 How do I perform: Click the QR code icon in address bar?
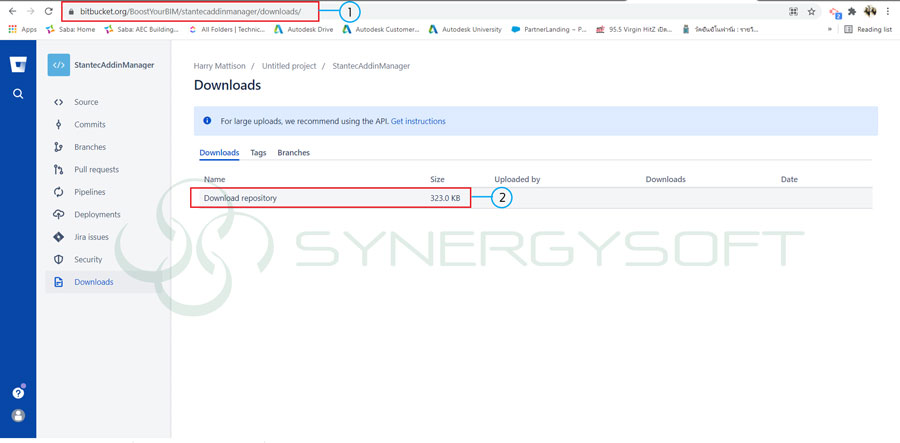pos(793,11)
